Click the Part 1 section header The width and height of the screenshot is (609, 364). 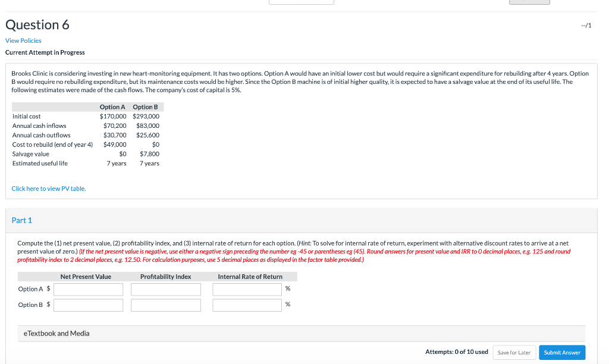point(22,220)
